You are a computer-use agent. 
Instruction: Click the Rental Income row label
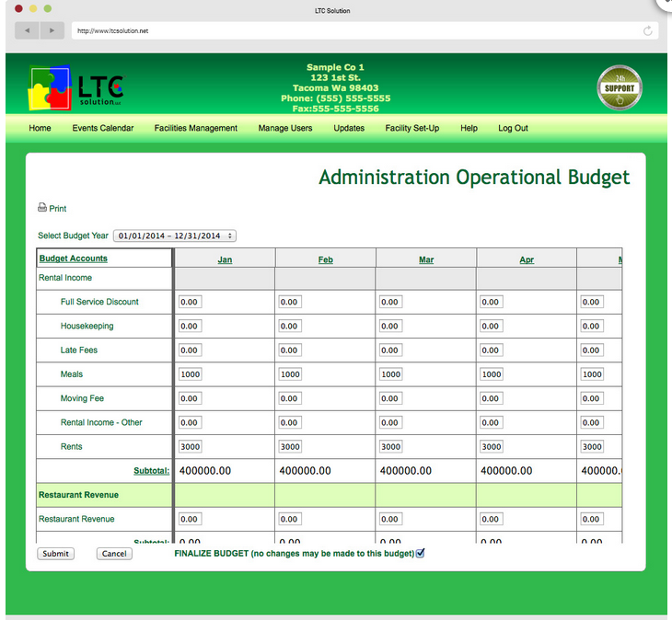click(65, 278)
